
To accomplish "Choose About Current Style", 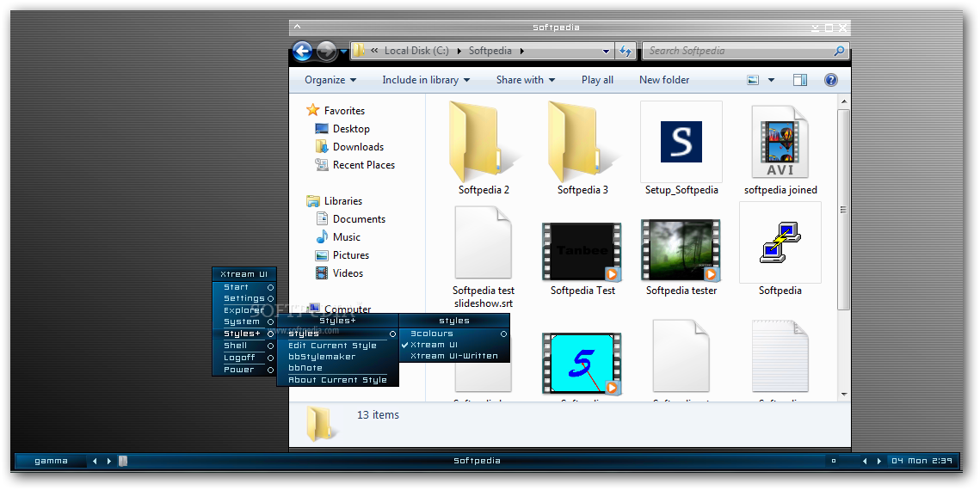I will [x=337, y=379].
